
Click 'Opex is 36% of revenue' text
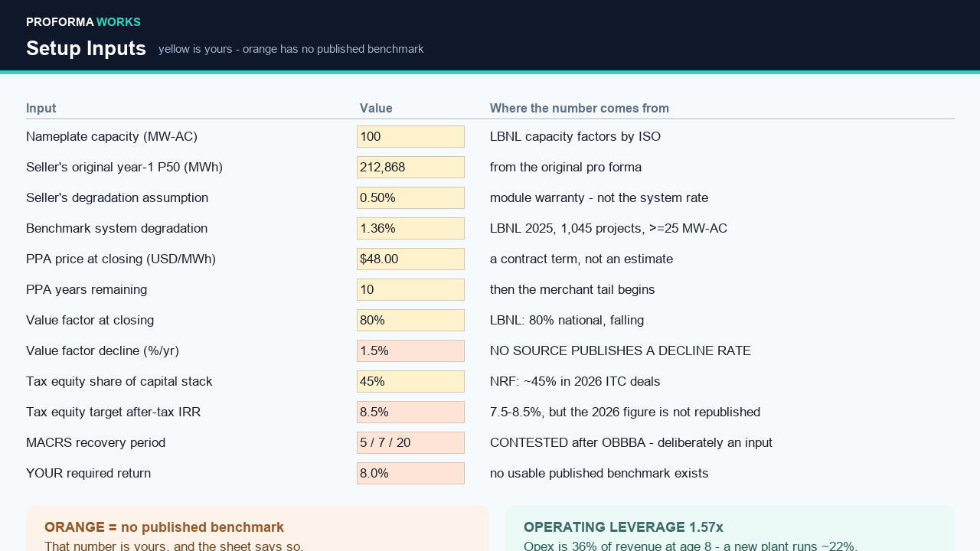[691, 546]
